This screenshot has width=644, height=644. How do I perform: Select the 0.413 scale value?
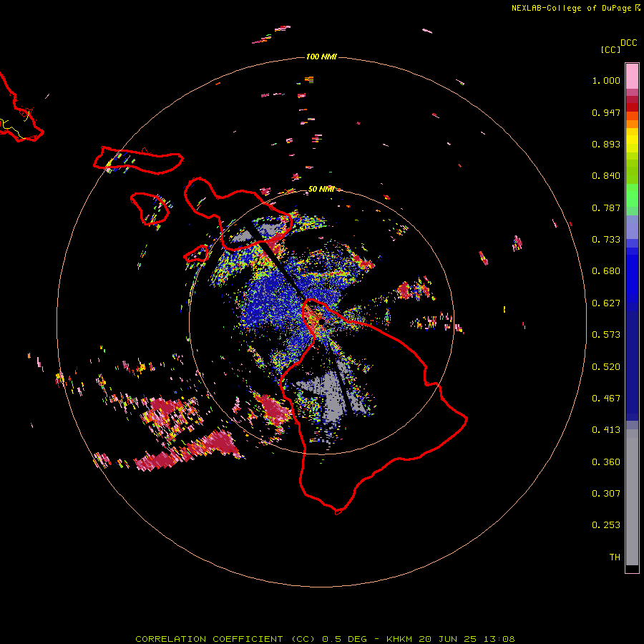point(606,430)
